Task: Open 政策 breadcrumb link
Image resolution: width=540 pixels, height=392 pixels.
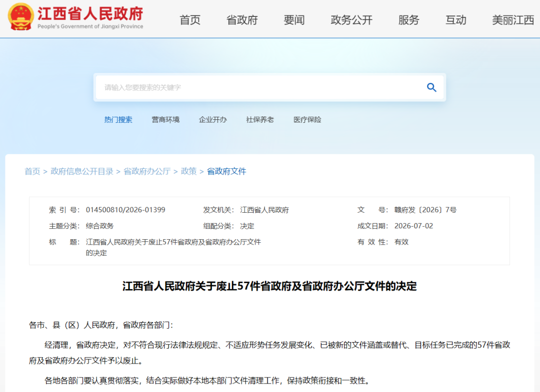Action: tap(188, 171)
